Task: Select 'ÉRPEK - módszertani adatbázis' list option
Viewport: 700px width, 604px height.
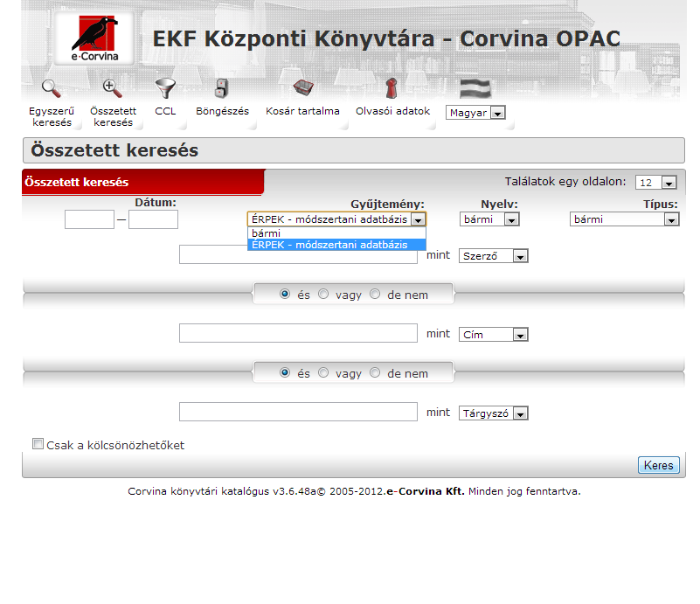Action: pyautogui.click(x=336, y=245)
